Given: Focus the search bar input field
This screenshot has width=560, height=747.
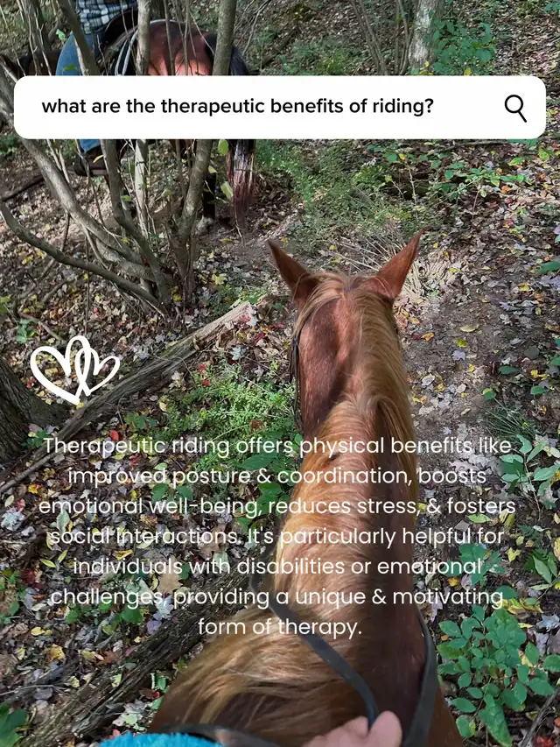Looking at the screenshot, I should [280, 107].
